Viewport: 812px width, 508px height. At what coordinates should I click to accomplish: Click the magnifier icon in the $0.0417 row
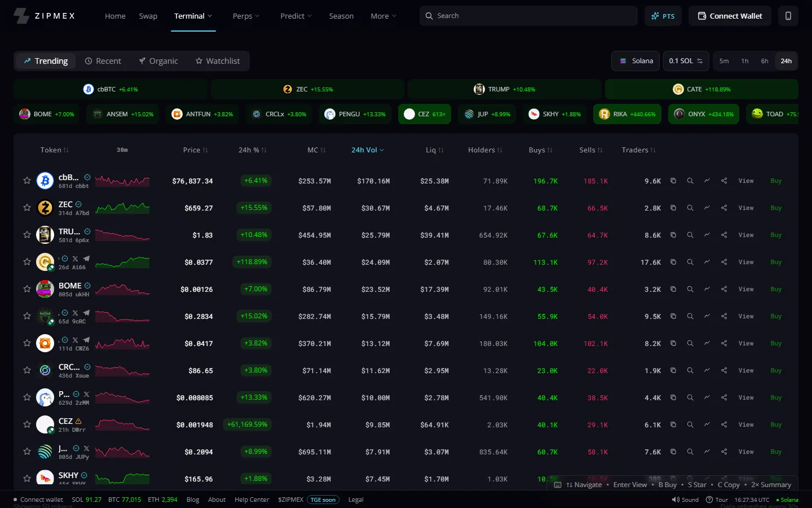pos(690,343)
